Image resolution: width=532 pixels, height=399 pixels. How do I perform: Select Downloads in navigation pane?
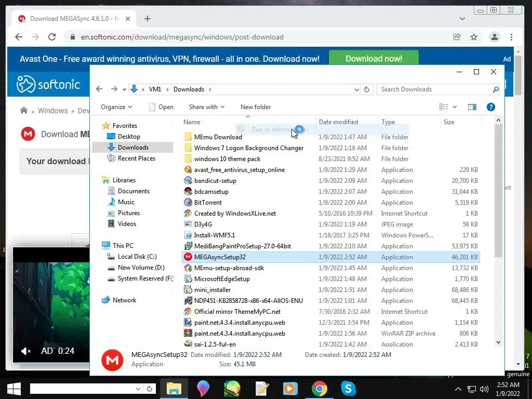coord(133,147)
